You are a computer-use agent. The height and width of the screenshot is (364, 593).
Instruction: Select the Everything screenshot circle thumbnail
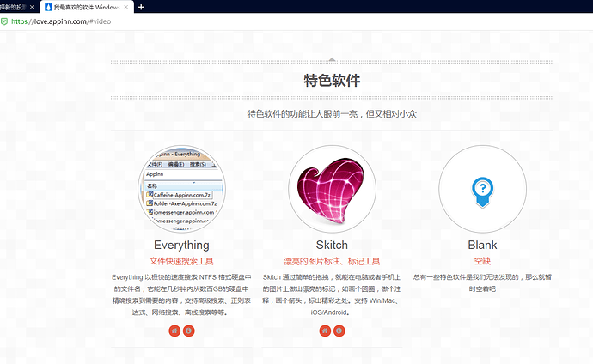(x=181, y=189)
